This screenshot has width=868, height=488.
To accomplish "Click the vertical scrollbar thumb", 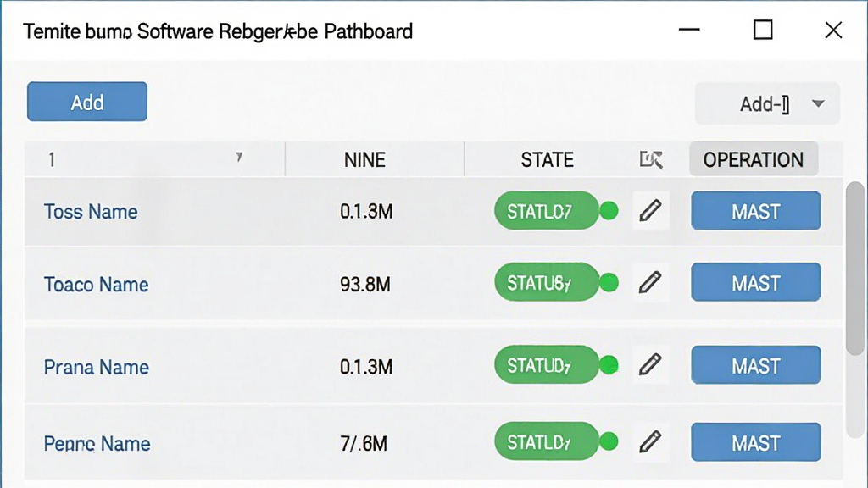I will click(x=855, y=269).
